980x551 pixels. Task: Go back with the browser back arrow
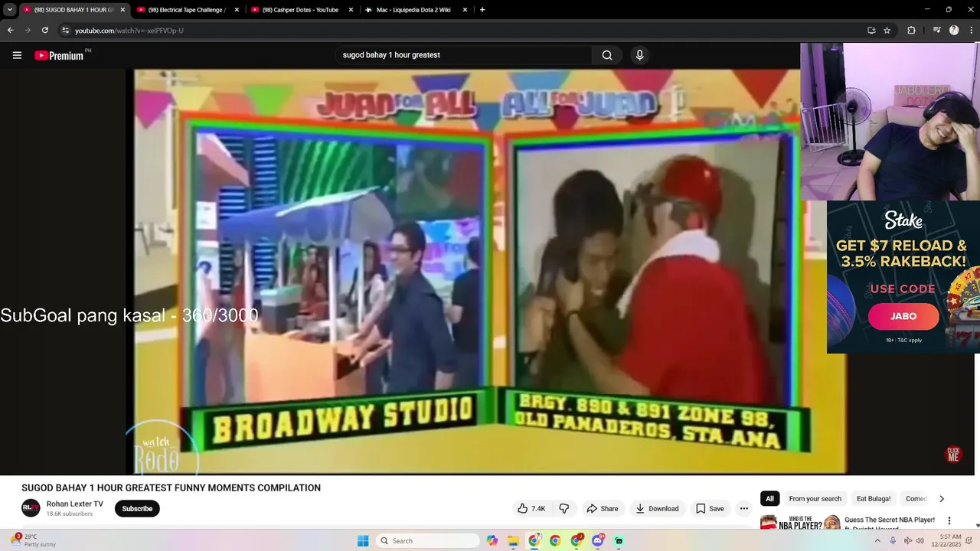click(11, 30)
